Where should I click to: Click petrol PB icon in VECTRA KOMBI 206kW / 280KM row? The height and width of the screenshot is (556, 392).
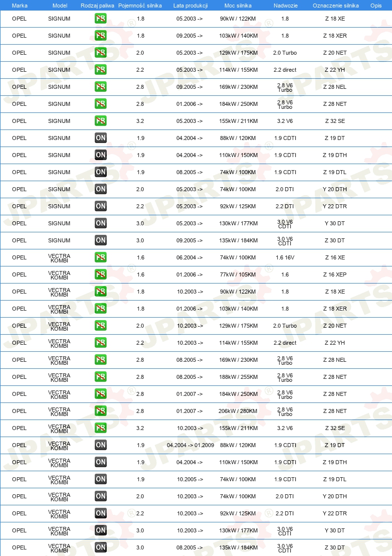coord(101,411)
